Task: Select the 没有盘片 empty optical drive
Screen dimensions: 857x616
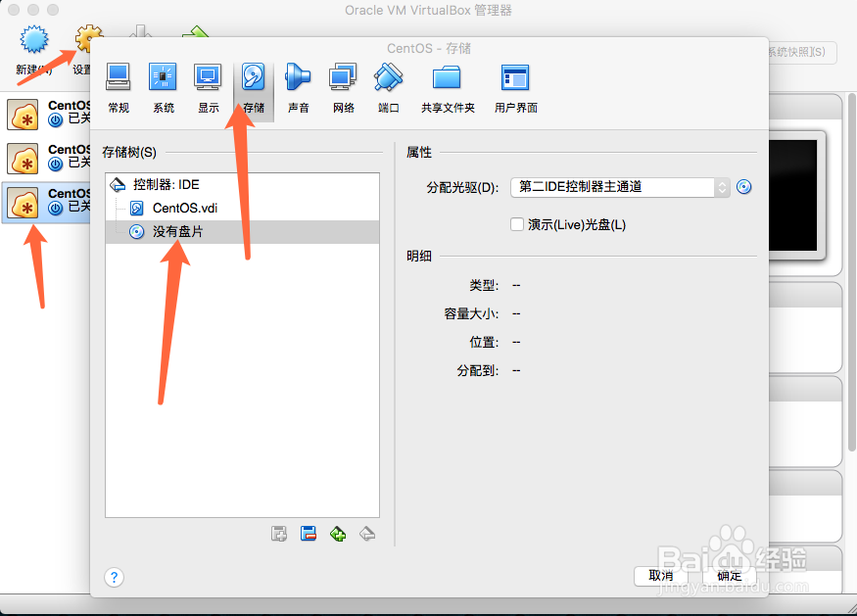Action: [x=242, y=232]
